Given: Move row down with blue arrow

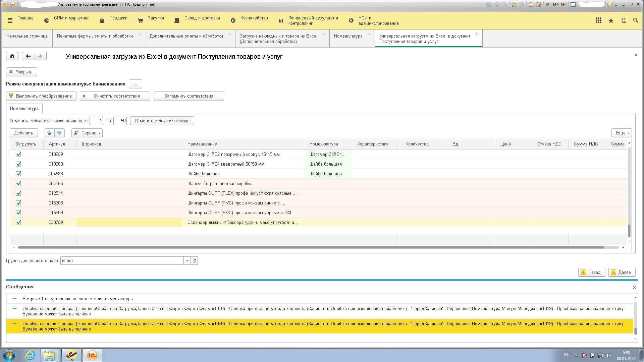Looking at the screenshot, I should [59, 133].
